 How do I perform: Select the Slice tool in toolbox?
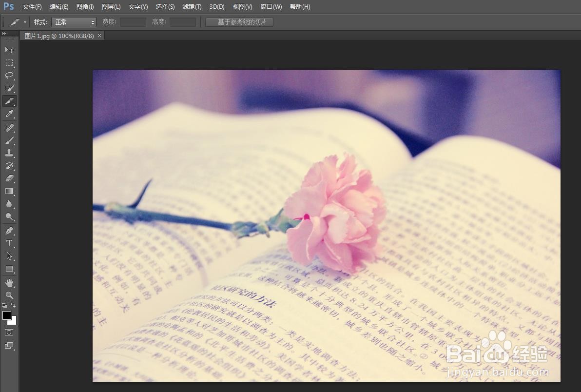tap(9, 101)
